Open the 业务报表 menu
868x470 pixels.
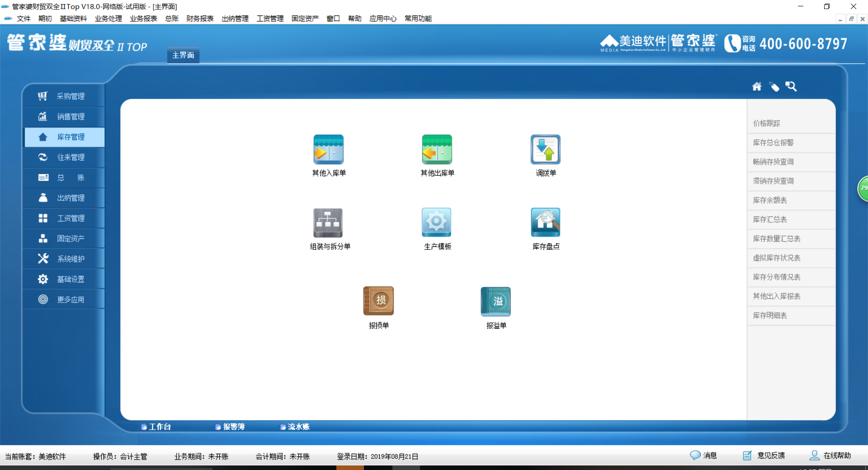(143, 19)
